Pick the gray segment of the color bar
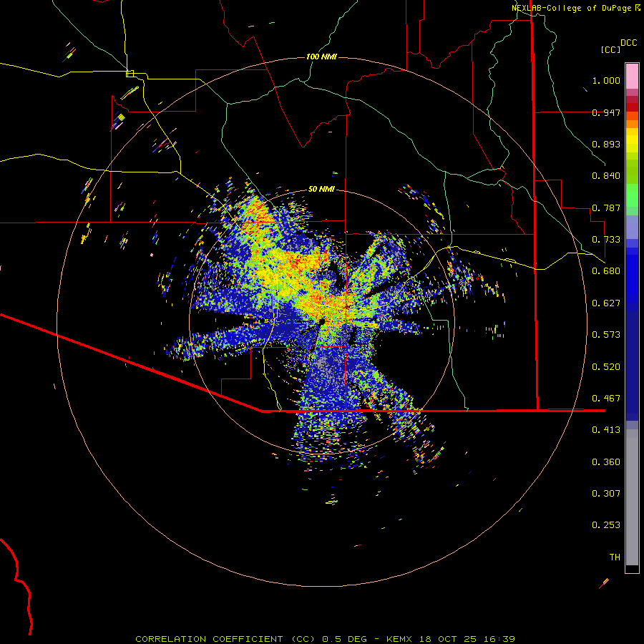The image size is (644, 644). point(632,497)
